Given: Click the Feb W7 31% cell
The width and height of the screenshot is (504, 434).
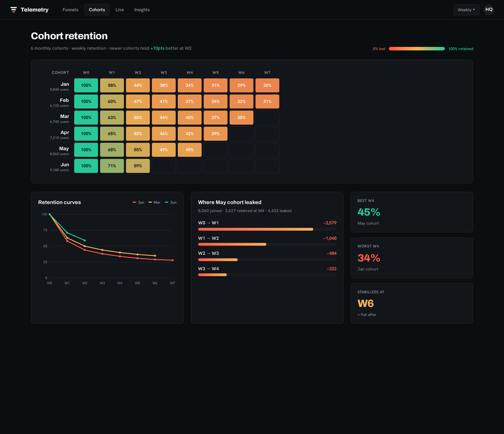Looking at the screenshot, I should 267,101.
